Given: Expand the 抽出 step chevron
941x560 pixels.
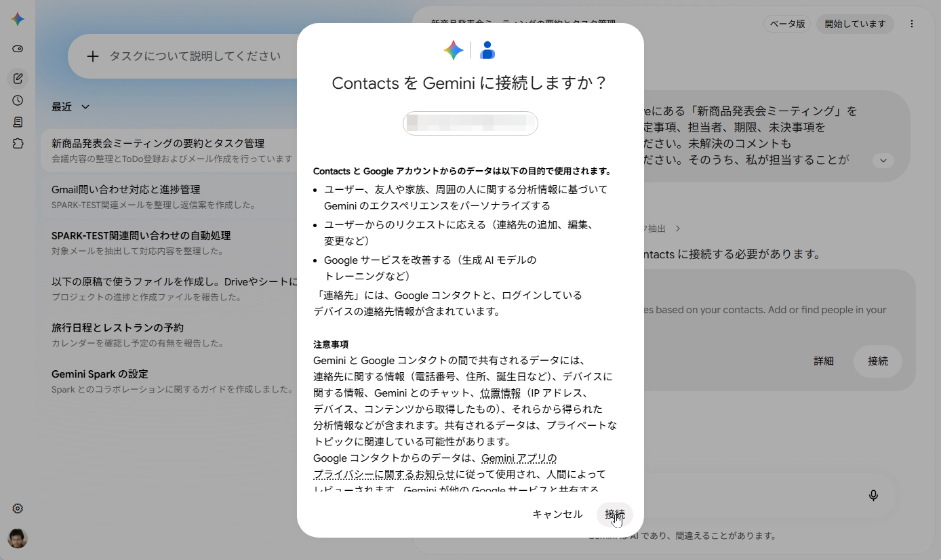Looking at the screenshot, I should click(677, 228).
